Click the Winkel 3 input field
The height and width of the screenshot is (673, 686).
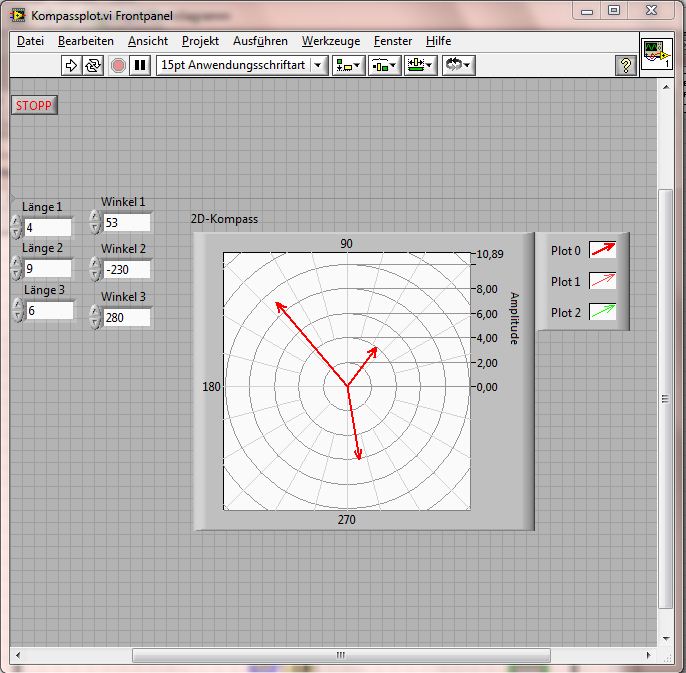point(126,318)
